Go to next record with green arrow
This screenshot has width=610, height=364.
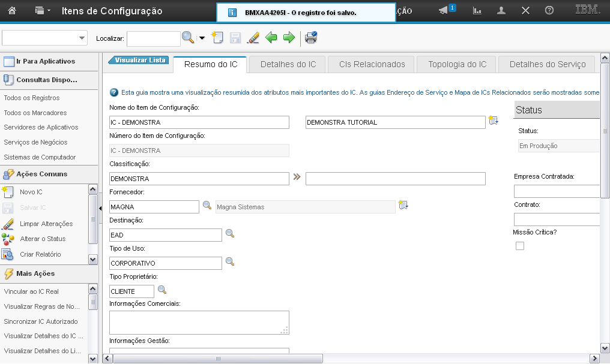289,38
